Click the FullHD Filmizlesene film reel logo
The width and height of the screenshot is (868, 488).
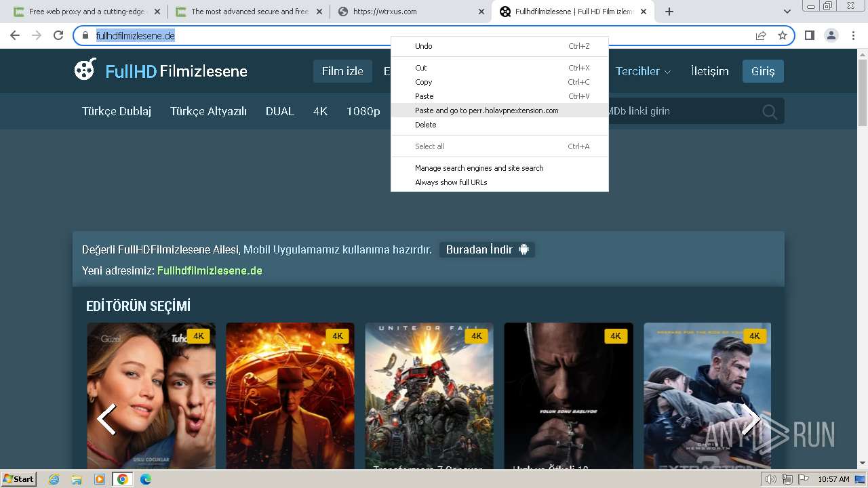tap(85, 70)
